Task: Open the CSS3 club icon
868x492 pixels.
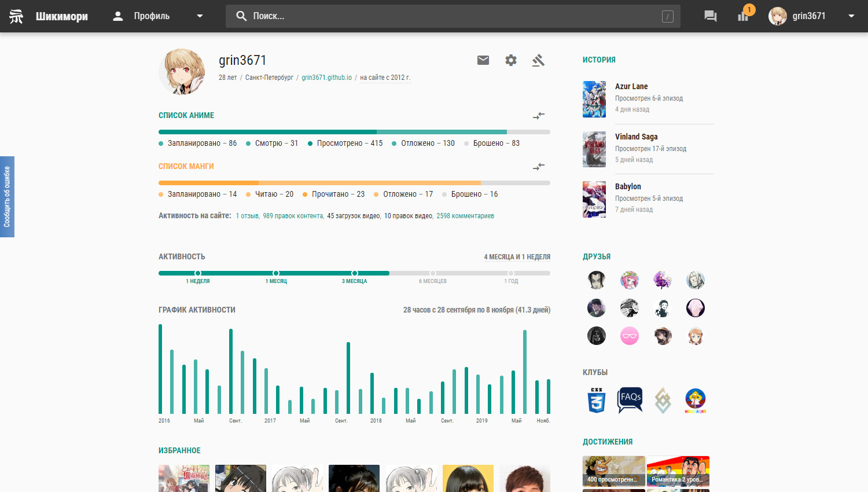Action: tap(597, 400)
